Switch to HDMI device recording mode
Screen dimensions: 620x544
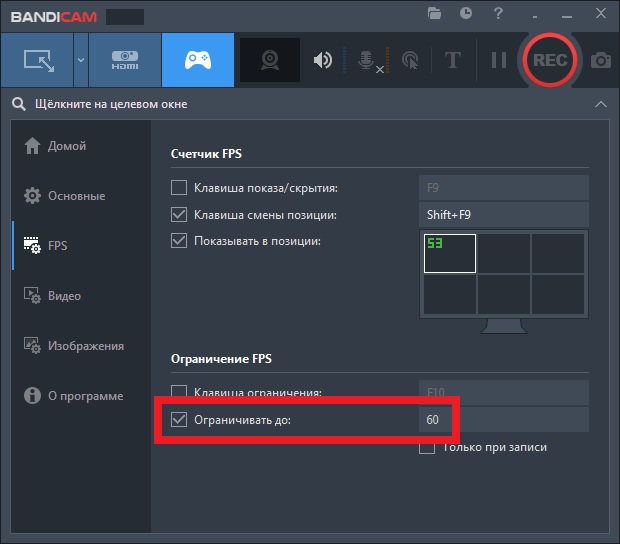pos(124,60)
